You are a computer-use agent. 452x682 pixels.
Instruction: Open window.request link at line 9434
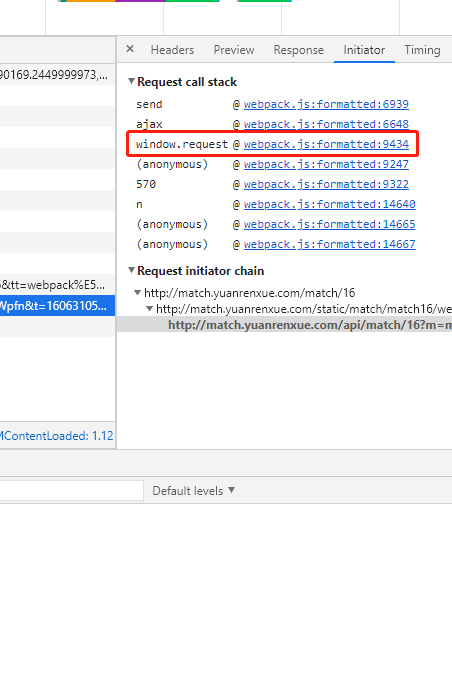click(326, 144)
